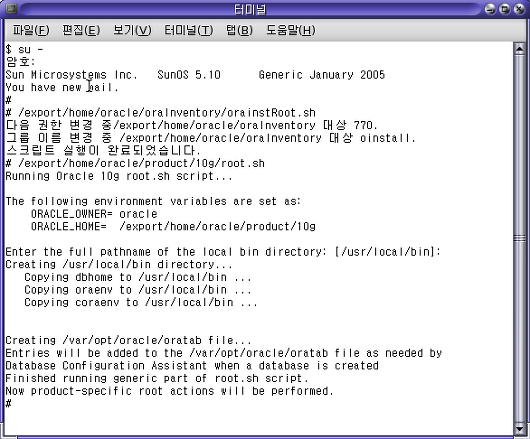Screen dimensions: 530x439
Task: Click 'Creating /var/opt/oracle/oratab file...' line
Action: [129, 340]
